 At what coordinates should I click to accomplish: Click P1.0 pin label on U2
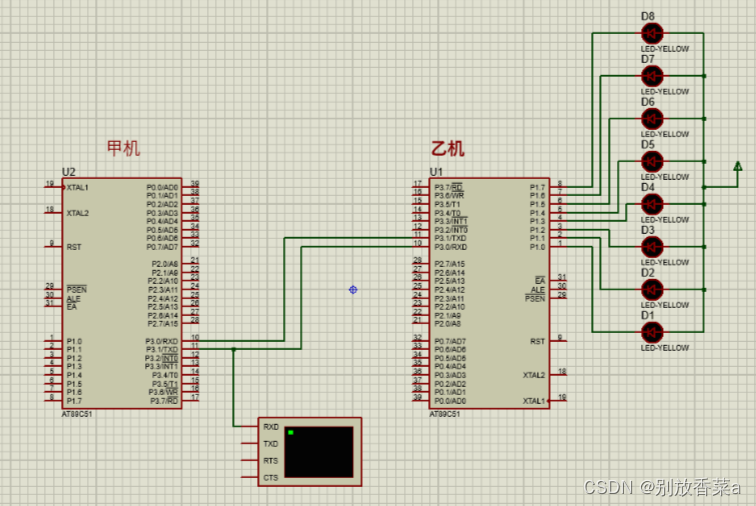click(x=74, y=341)
